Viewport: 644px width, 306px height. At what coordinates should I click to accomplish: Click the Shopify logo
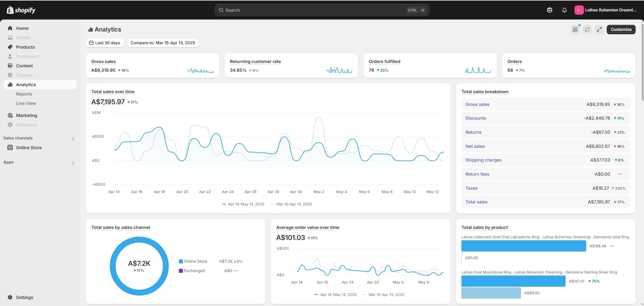21,10
